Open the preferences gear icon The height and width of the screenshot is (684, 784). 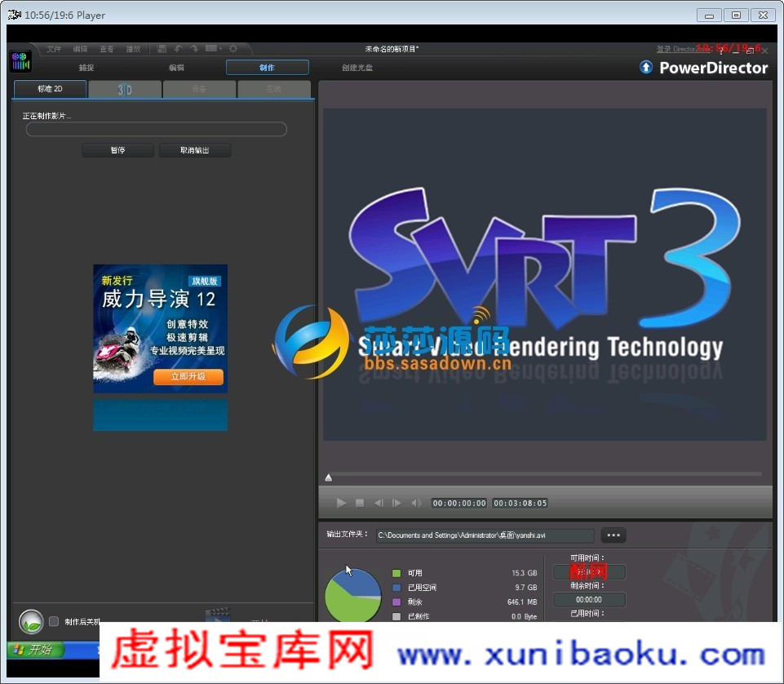[233, 49]
